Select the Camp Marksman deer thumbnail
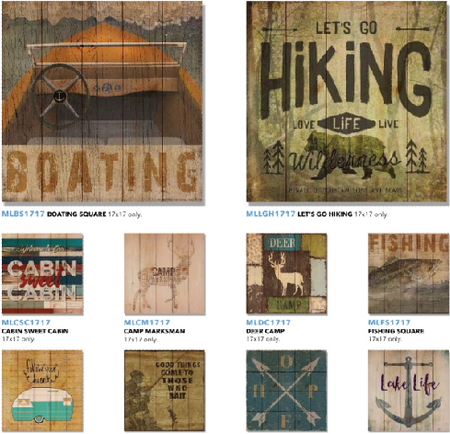This screenshot has height=434, width=450. tap(165, 274)
